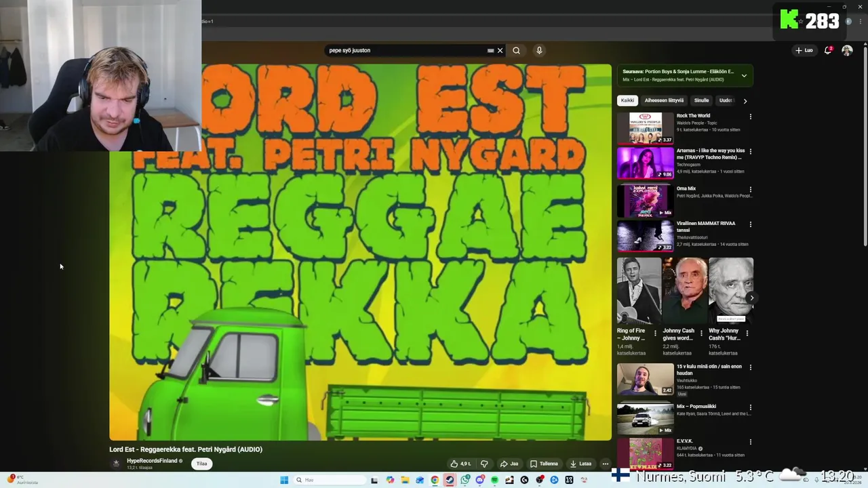The image size is (868, 488).
Task: Open WhatsApp from the taskbar
Action: [x=465, y=480]
